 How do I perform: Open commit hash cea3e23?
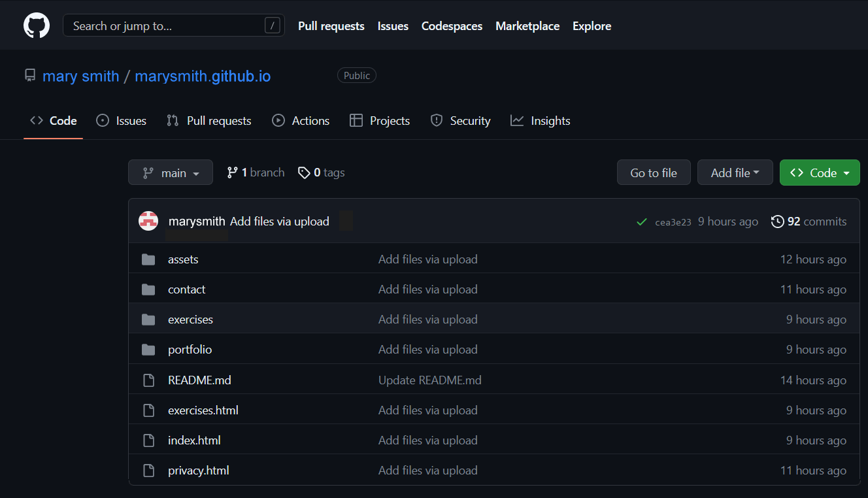pyautogui.click(x=673, y=222)
